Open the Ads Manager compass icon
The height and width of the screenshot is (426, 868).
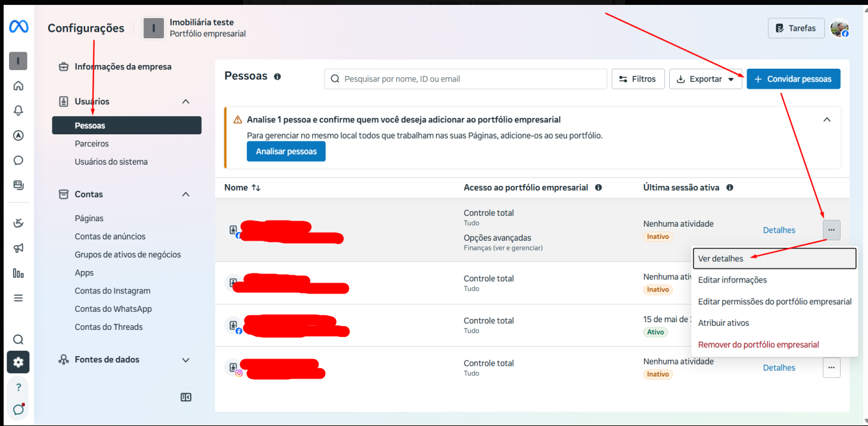[x=18, y=135]
